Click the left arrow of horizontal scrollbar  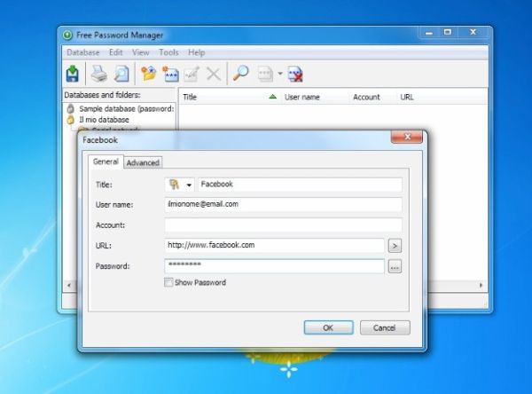click(69, 286)
